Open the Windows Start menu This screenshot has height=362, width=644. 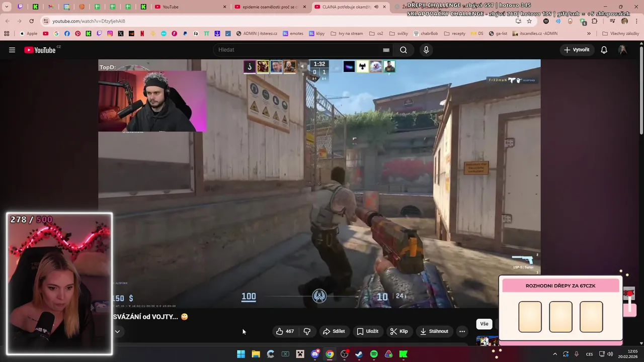241,354
